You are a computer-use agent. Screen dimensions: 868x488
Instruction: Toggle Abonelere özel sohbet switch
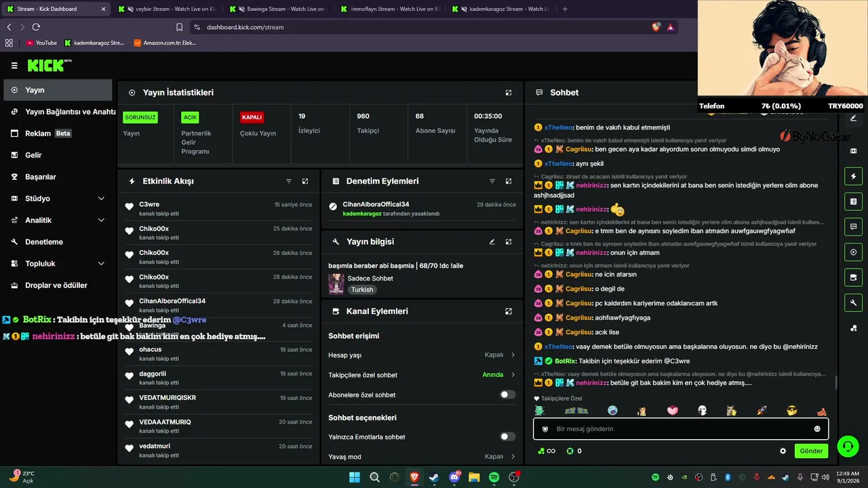pyautogui.click(x=507, y=394)
